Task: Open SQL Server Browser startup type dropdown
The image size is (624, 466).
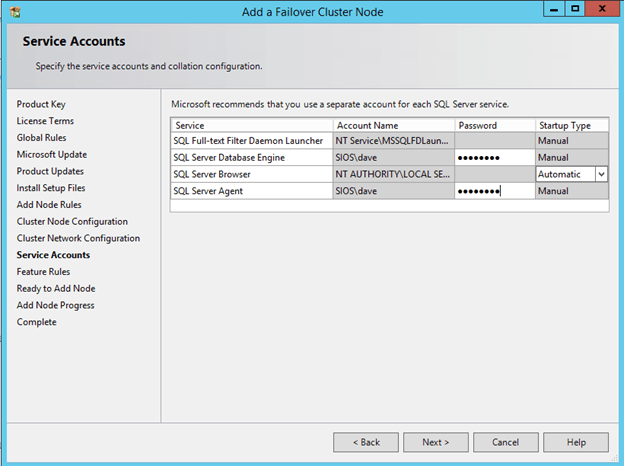Action: coord(601,174)
